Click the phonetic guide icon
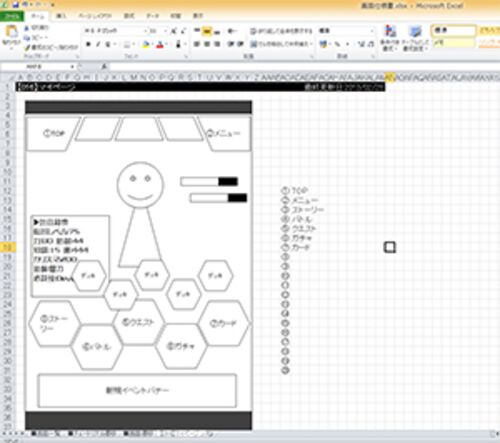Viewport: 500px width, 443px height. click(x=178, y=44)
